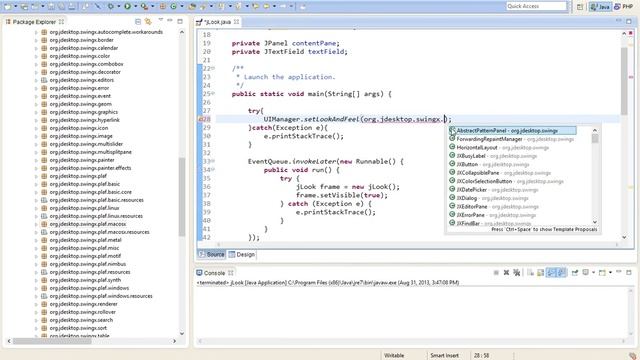640x360 pixels.
Task: Click the Open Perspective icon
Action: (x=580, y=7)
